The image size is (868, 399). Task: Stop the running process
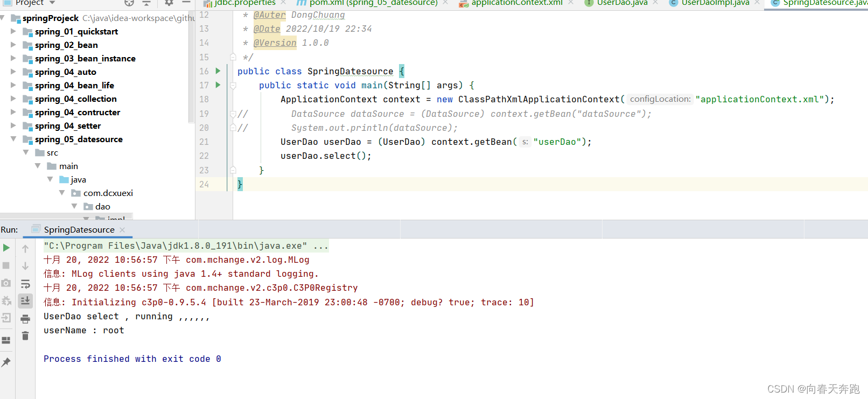coord(6,265)
